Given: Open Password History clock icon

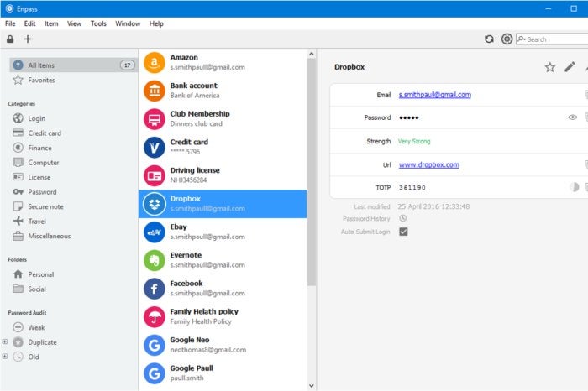Looking at the screenshot, I should 402,218.
